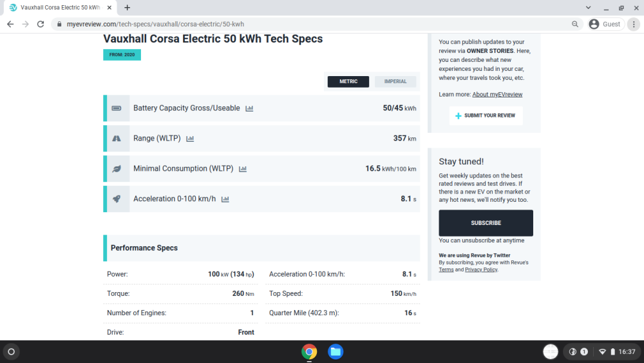Open Revue's Terms link
This screenshot has height=363, width=644.
pyautogui.click(x=446, y=270)
